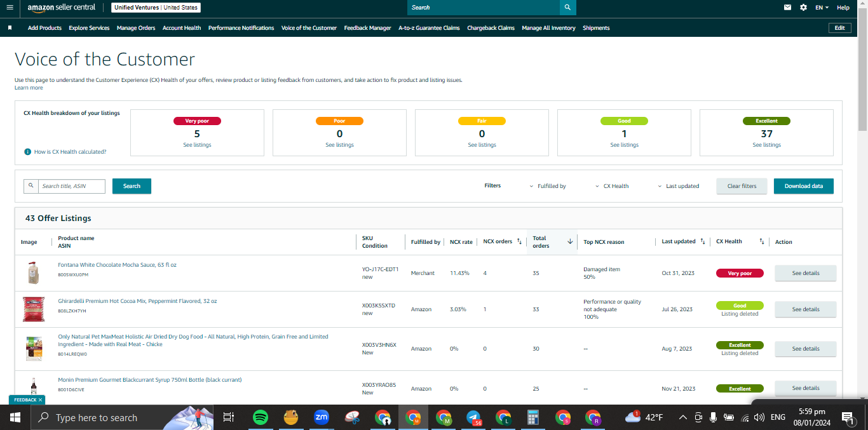
Task: Click the Only Natural Pet dog food image
Action: 34,349
